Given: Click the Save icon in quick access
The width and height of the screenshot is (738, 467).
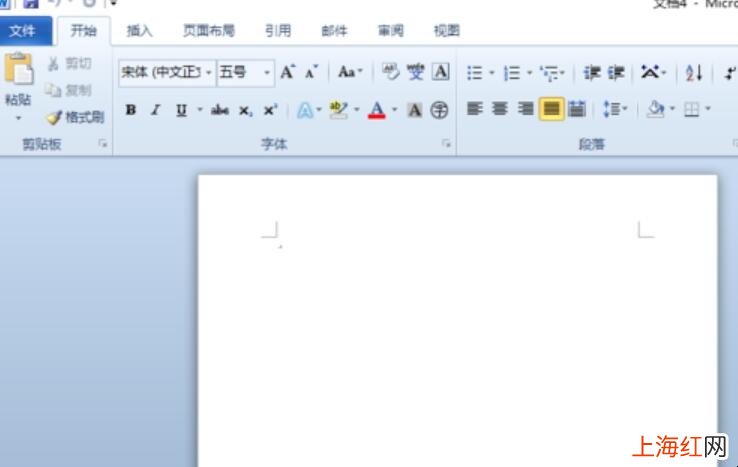Looking at the screenshot, I should tap(31, 4).
